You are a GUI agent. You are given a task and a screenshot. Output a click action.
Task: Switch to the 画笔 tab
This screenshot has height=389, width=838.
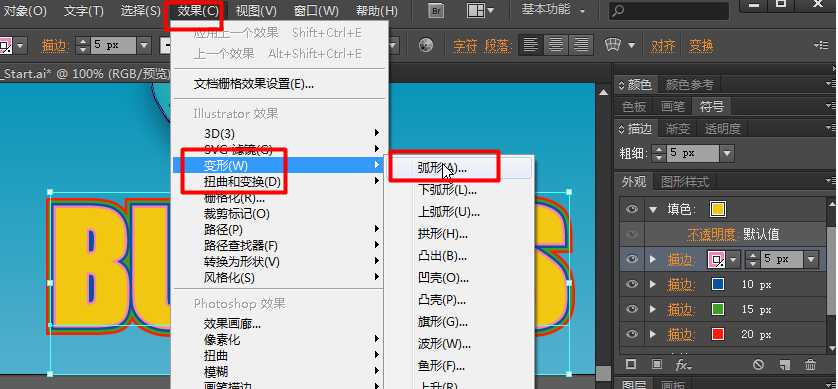[x=673, y=106]
